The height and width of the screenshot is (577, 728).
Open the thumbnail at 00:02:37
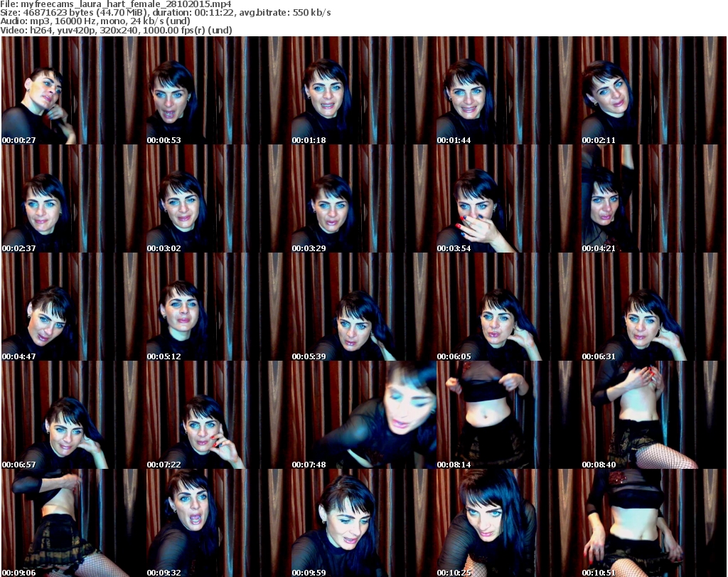[74, 198]
